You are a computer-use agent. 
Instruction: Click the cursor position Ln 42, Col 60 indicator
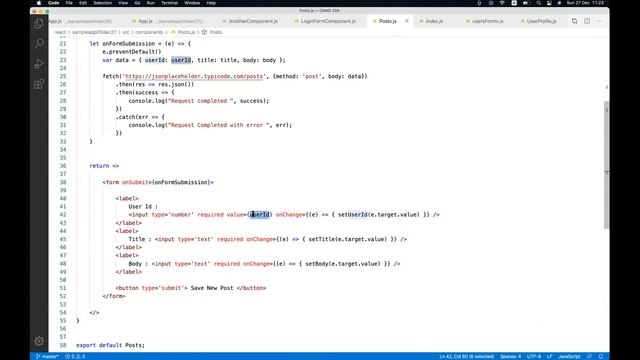tap(467, 356)
